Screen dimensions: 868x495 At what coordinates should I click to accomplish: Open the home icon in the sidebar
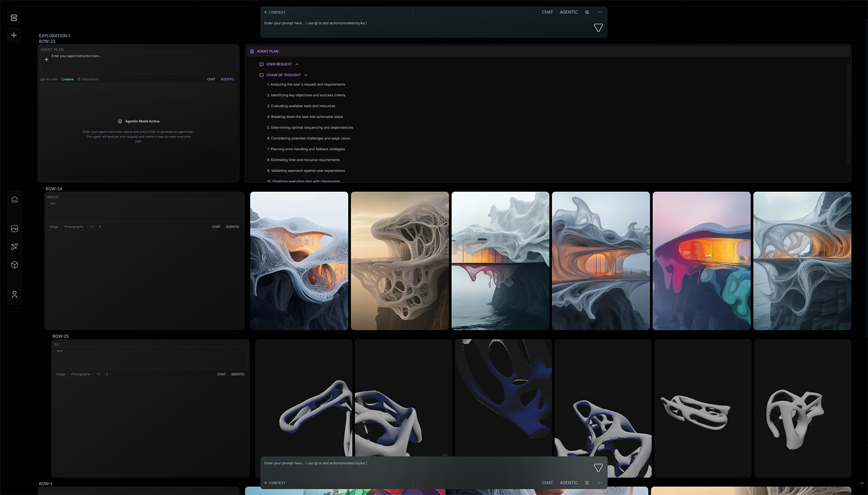[15, 199]
